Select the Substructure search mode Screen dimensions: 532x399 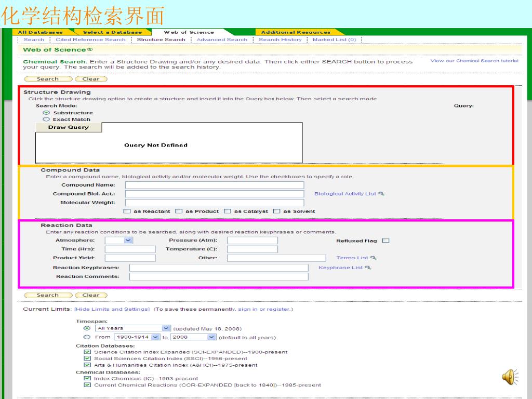click(46, 113)
